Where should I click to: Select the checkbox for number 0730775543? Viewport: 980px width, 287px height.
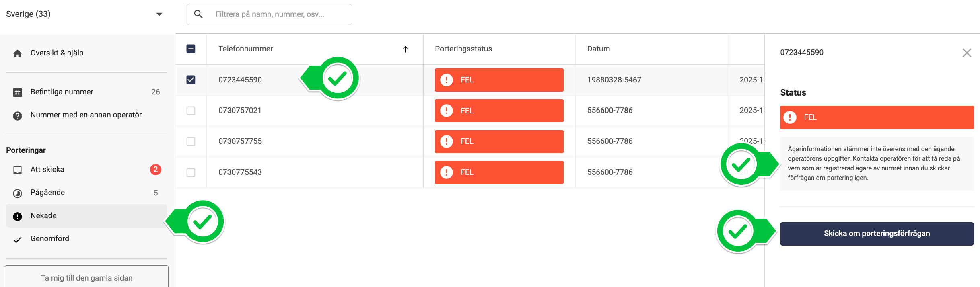tap(191, 172)
